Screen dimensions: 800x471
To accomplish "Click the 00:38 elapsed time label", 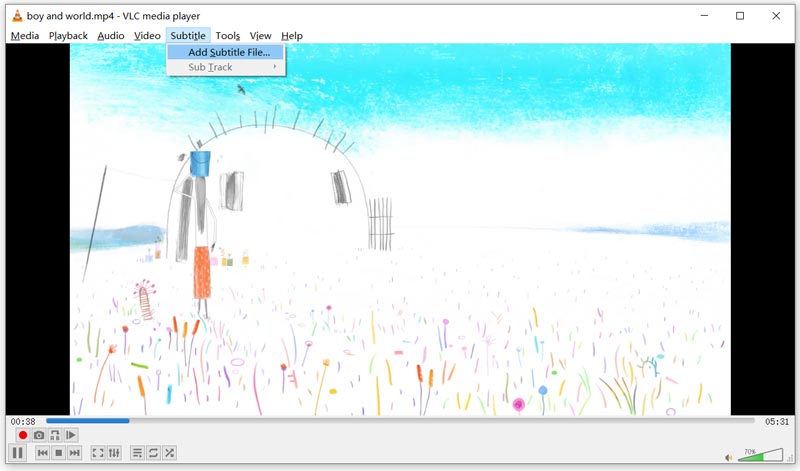I will tap(23, 422).
